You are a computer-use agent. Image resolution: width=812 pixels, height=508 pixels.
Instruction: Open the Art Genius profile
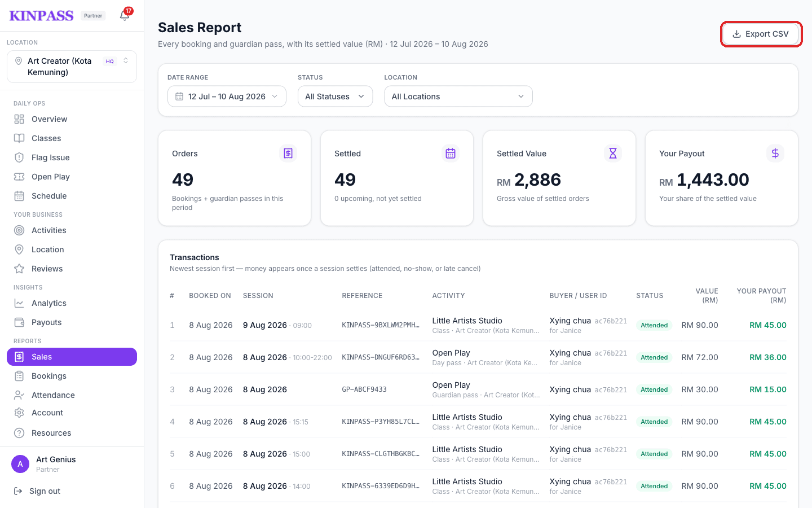pos(72,464)
